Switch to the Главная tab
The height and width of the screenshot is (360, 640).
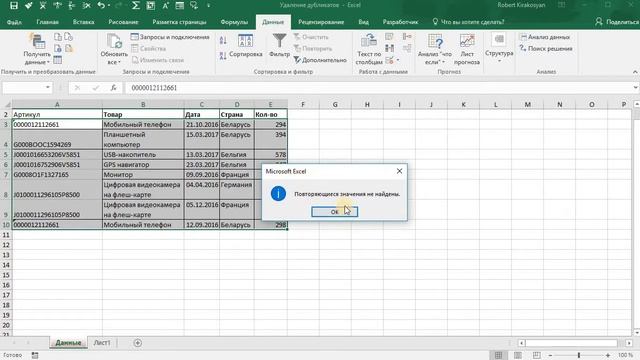(47, 22)
